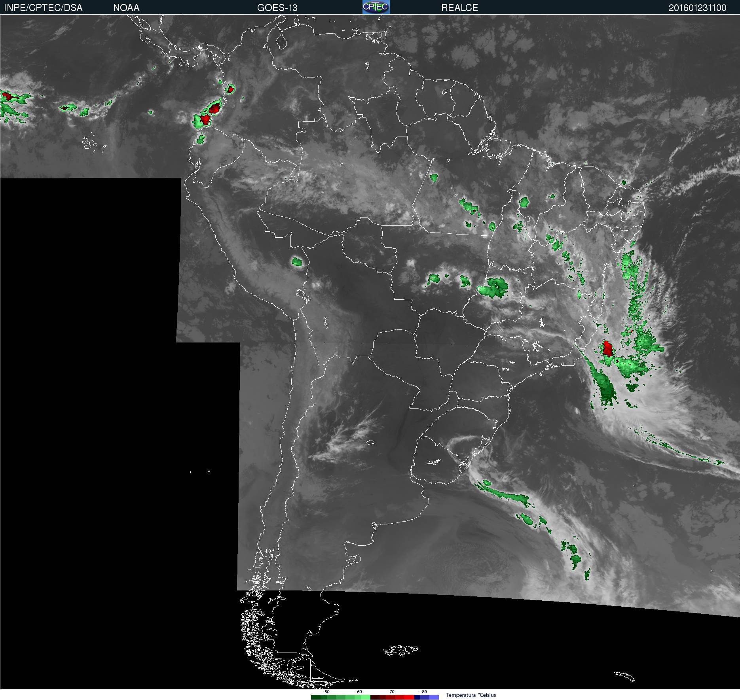Click the light blue legend swatch
740x700 pixels.
[434, 697]
